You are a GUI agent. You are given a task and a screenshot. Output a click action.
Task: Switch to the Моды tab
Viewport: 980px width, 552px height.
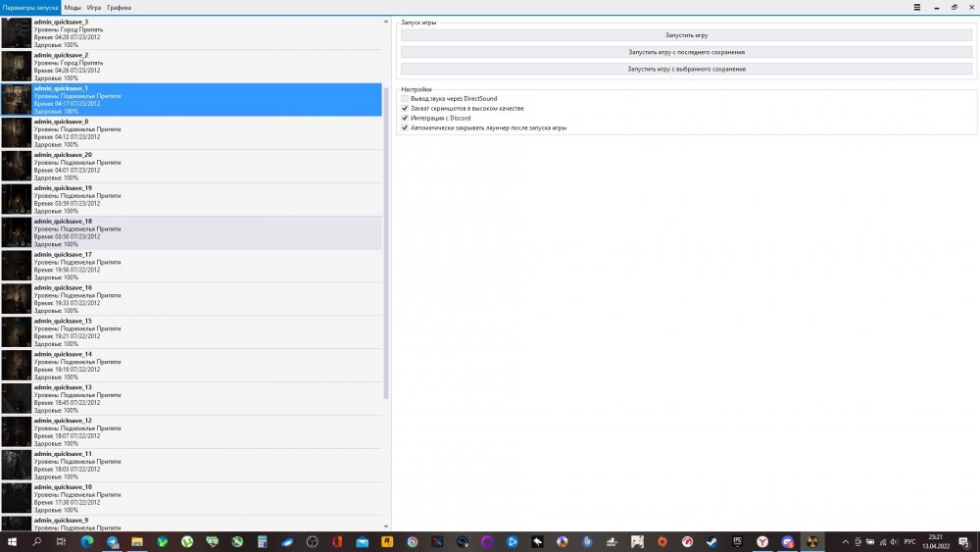[x=73, y=7]
